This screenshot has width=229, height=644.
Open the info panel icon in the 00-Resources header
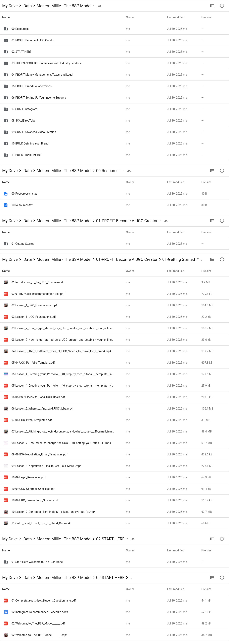click(x=222, y=171)
